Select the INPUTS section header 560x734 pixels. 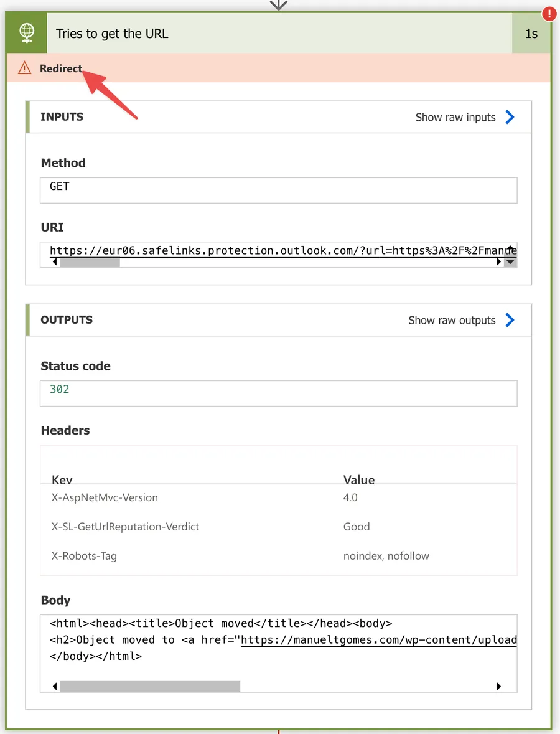[60, 116]
